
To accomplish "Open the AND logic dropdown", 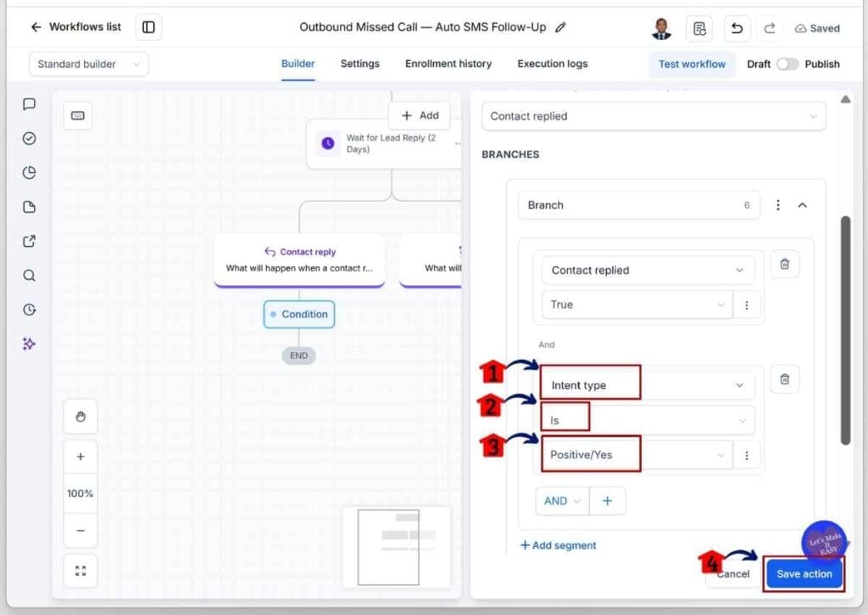I will click(x=562, y=500).
